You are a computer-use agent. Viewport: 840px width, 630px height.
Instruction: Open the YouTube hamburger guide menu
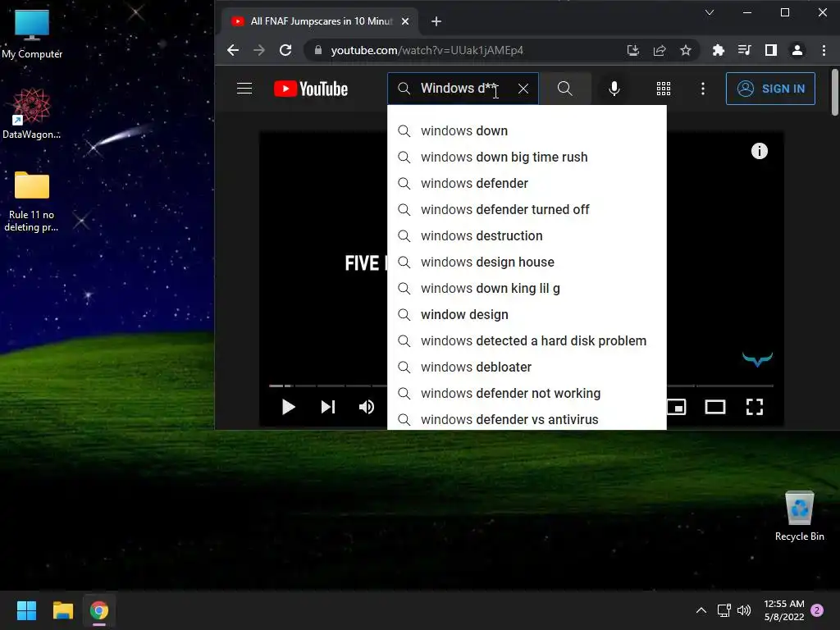tap(244, 89)
